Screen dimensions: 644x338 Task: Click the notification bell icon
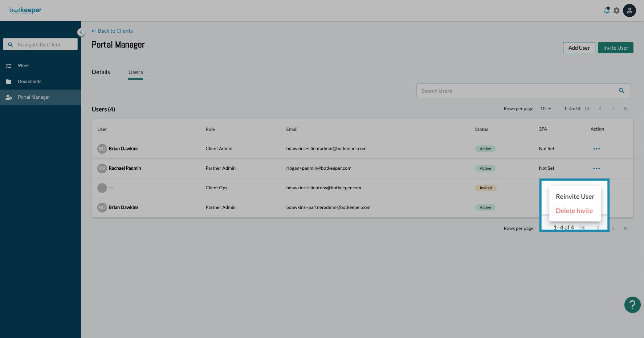[607, 11]
